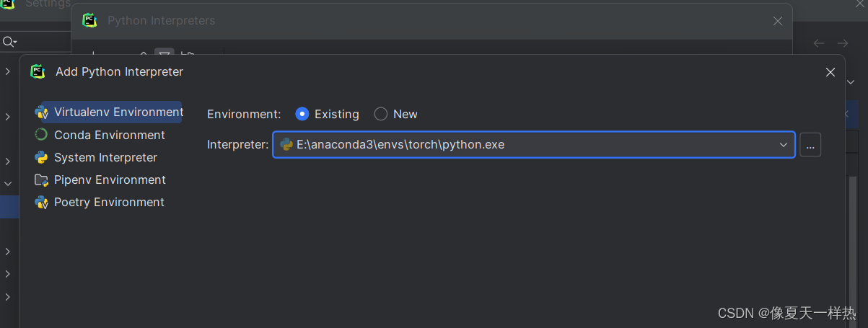This screenshot has width=868, height=328.
Task: Open the chevron dropdown under Settings navigation arrows
Action: (851, 81)
